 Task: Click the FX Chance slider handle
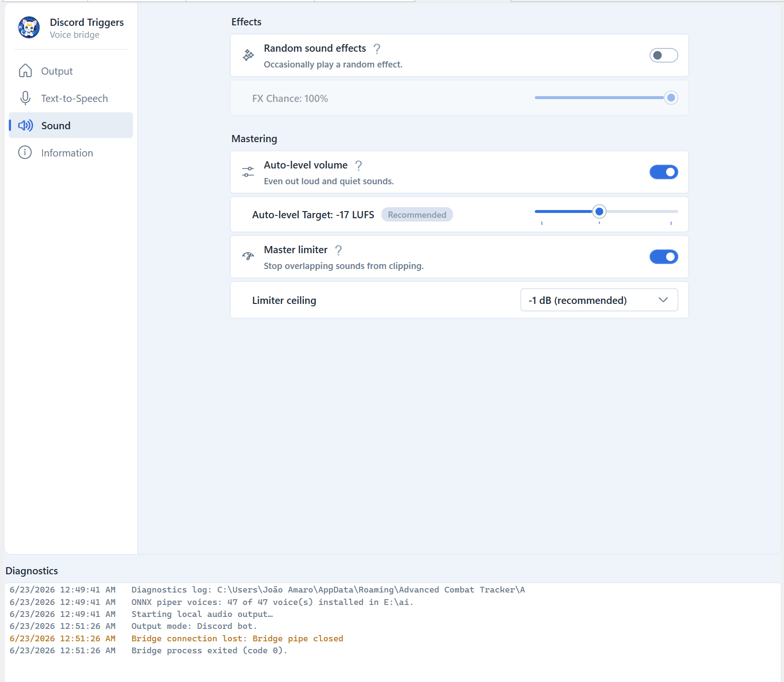pyautogui.click(x=671, y=98)
